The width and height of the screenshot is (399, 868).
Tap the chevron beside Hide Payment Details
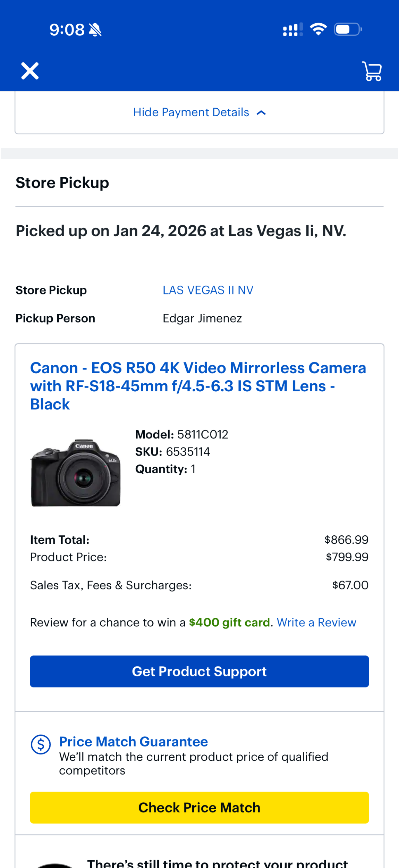(x=261, y=113)
